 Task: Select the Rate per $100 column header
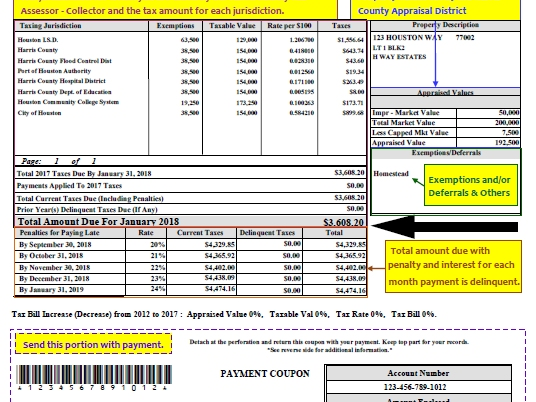pyautogui.click(x=289, y=26)
